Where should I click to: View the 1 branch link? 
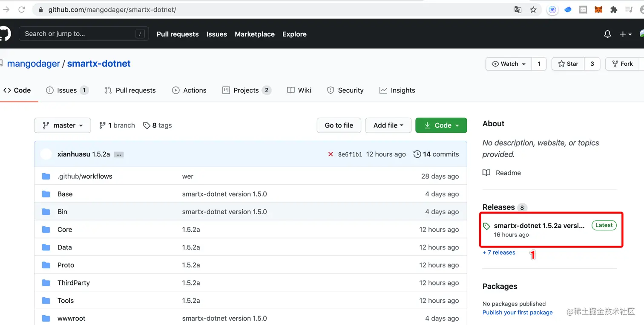click(x=117, y=125)
